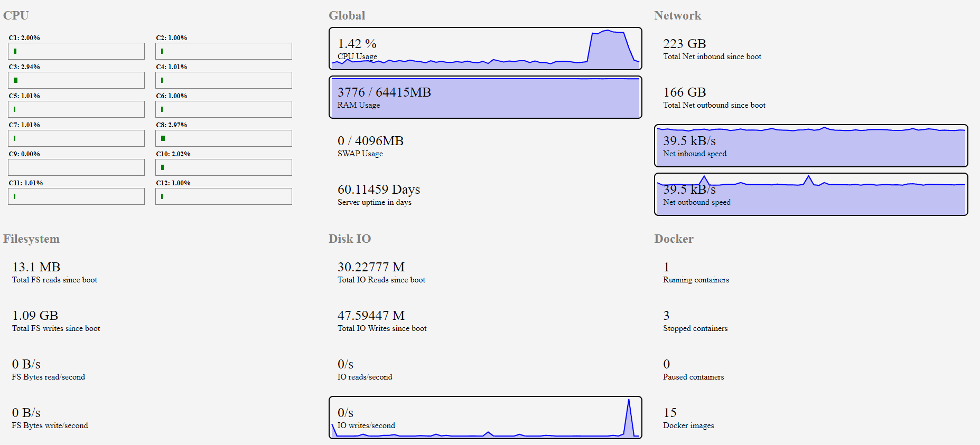
Task: Select the Net outbound speed graph
Action: (x=810, y=194)
